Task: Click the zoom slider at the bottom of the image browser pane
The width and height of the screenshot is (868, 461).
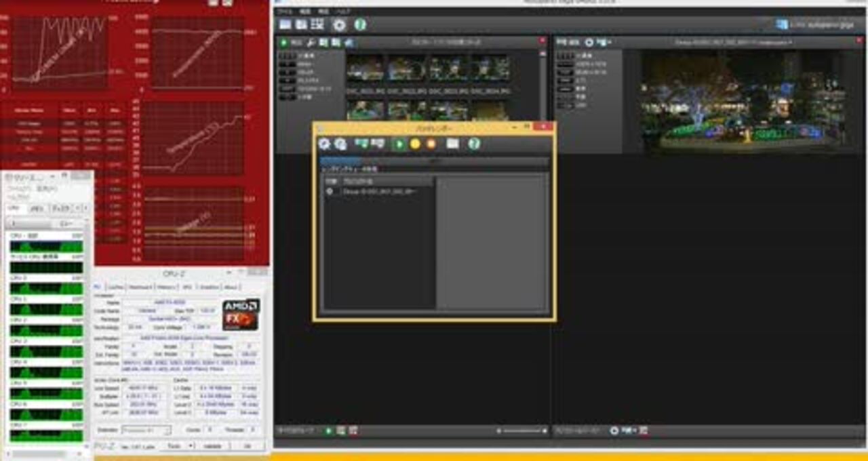Action: coord(522,430)
